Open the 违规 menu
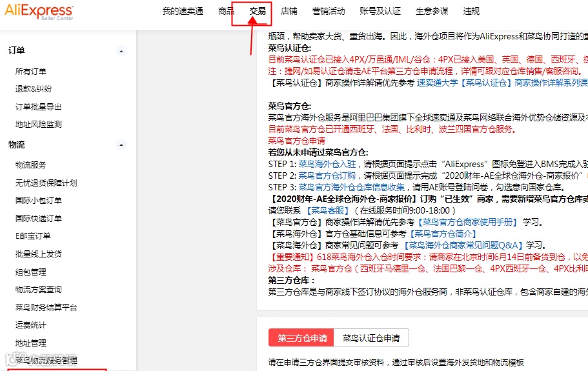Viewport: 588px width, 371px height. coord(471,11)
